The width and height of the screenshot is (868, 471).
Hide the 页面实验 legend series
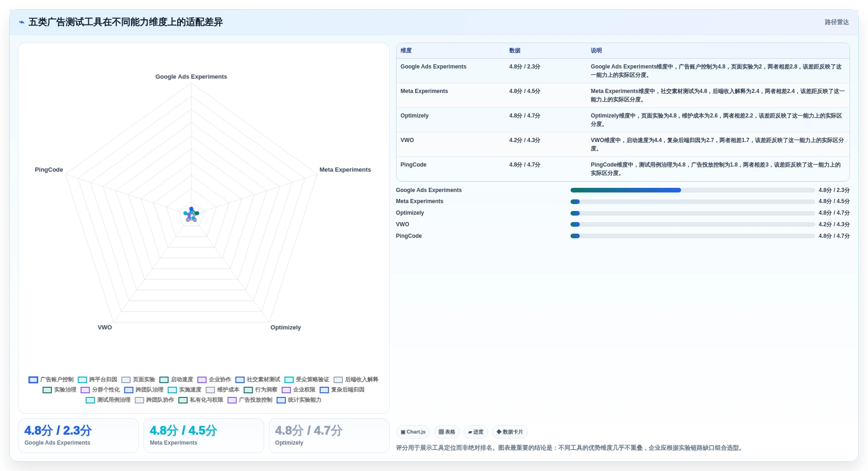[138, 379]
